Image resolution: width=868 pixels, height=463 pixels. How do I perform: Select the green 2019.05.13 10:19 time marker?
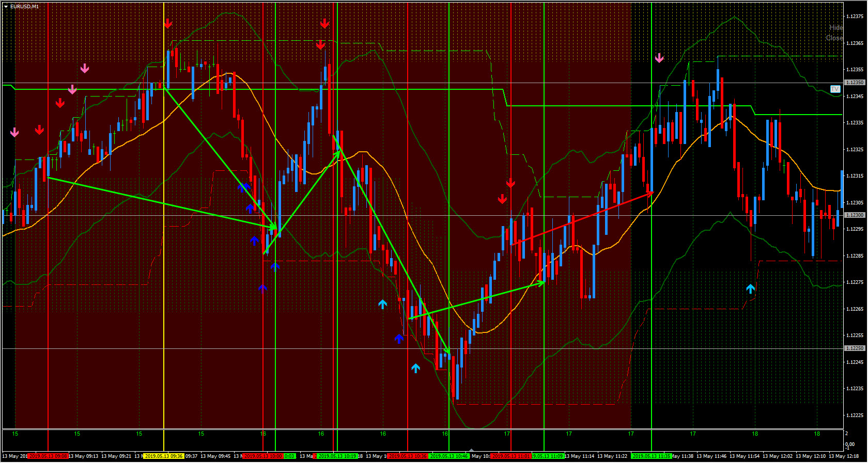tap(337, 456)
